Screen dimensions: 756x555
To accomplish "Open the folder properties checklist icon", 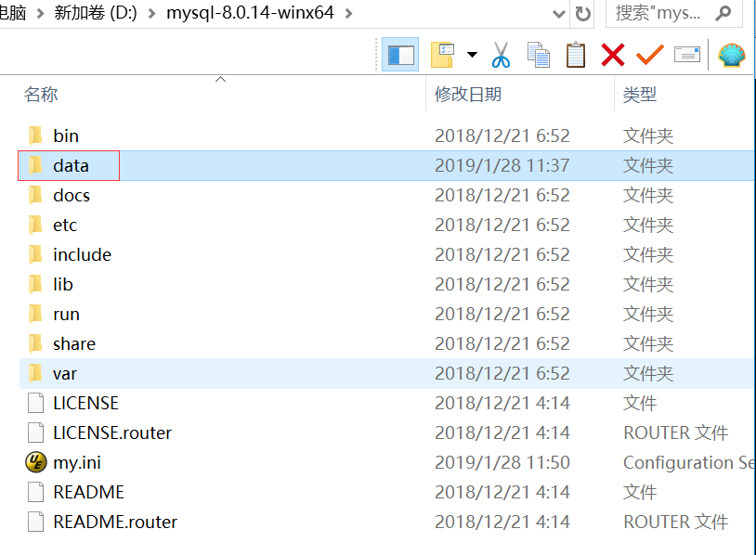I will 443,55.
